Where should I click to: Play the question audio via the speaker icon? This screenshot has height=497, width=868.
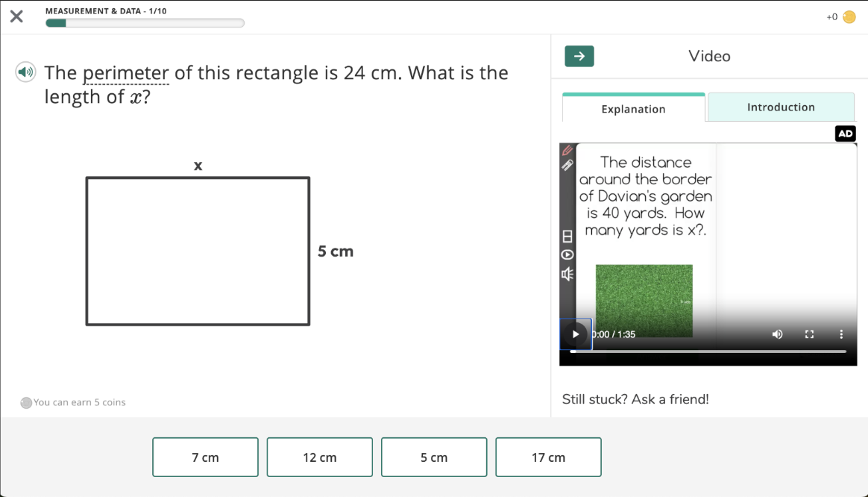25,72
